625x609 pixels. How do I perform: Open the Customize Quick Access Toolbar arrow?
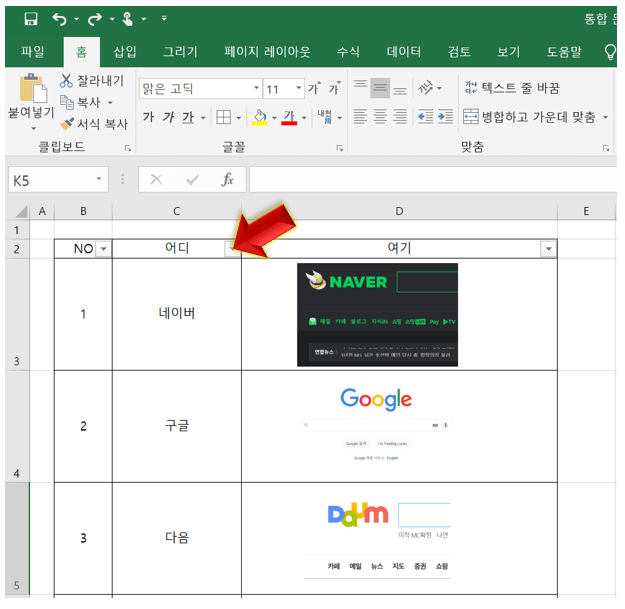[164, 18]
